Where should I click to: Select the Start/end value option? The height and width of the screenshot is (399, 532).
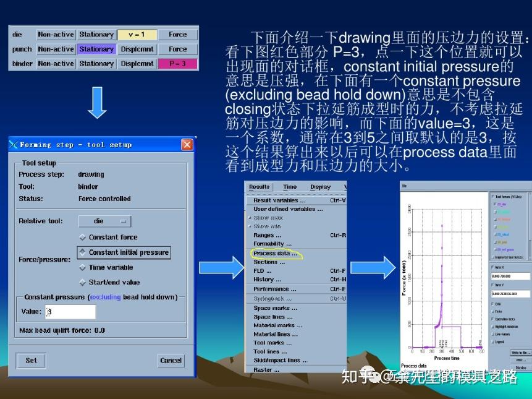(116, 281)
